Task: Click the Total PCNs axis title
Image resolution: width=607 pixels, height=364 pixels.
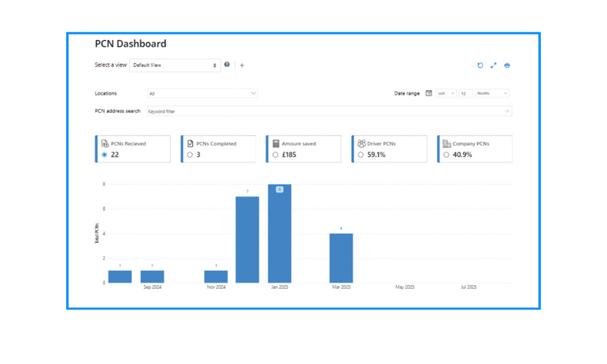Action: click(x=97, y=234)
